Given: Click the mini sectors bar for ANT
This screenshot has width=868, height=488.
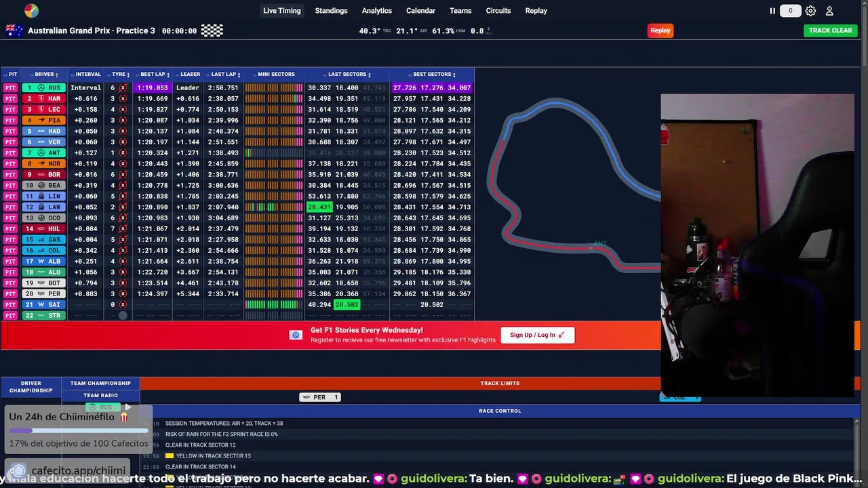Looking at the screenshot, I should click(274, 153).
